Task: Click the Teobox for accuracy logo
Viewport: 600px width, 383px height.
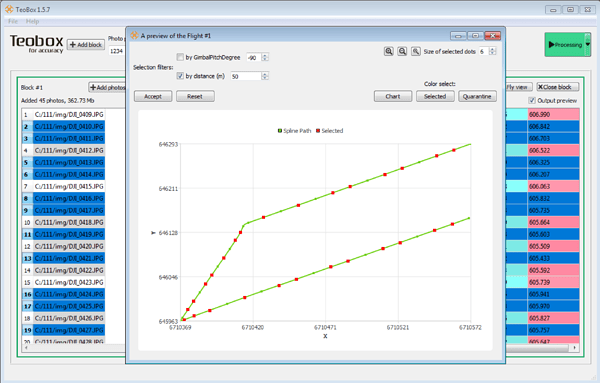Action: (x=36, y=44)
